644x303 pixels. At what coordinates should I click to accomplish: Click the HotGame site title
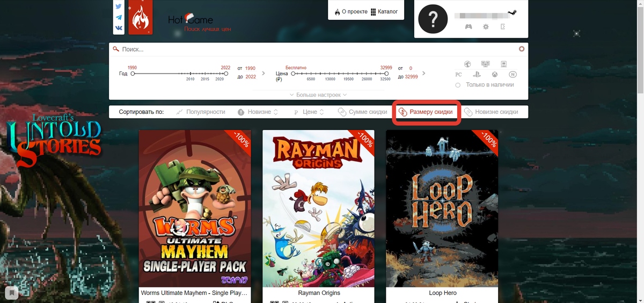coord(191,20)
